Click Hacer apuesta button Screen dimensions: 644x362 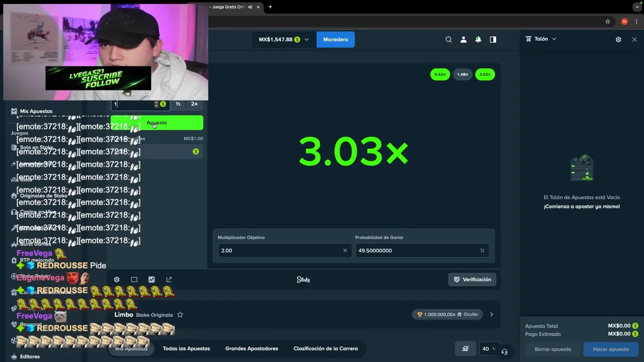pyautogui.click(x=611, y=349)
